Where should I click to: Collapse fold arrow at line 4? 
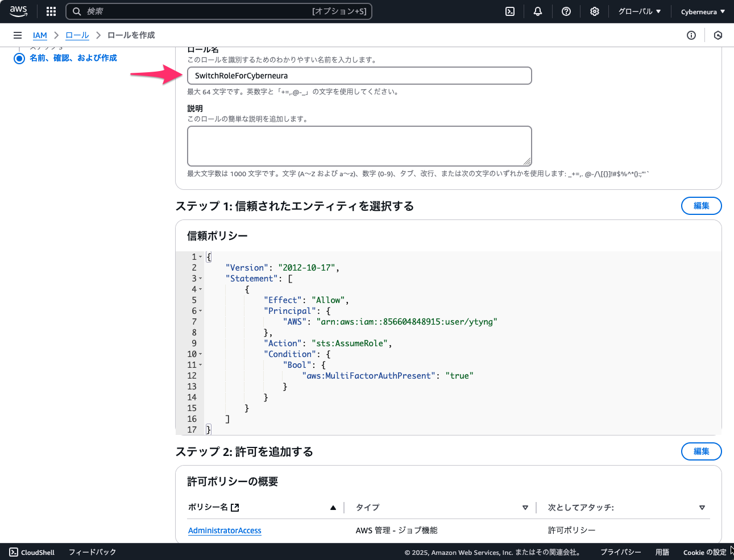[201, 289]
